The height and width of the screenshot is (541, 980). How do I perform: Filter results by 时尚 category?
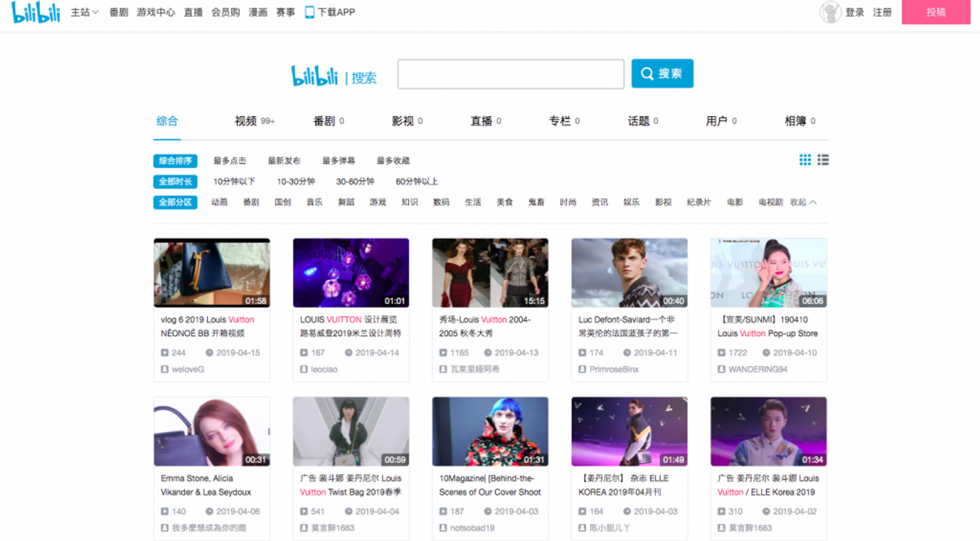tap(568, 202)
